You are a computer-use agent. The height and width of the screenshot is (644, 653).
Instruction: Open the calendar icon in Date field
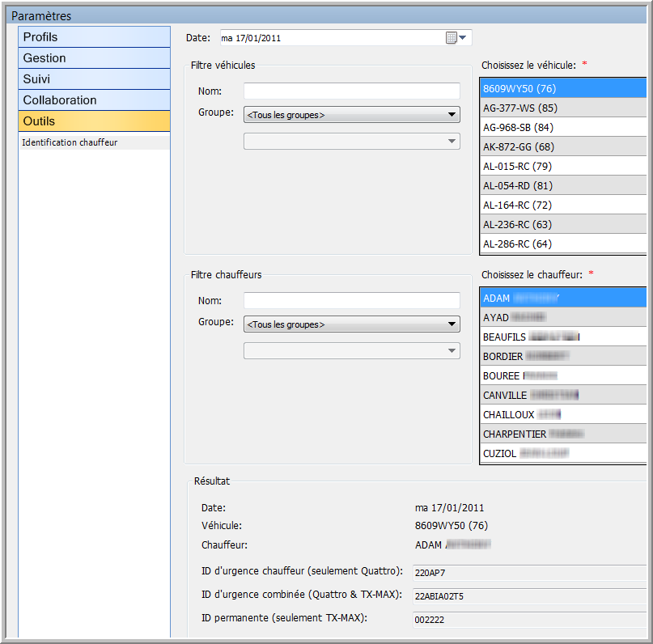click(x=451, y=38)
